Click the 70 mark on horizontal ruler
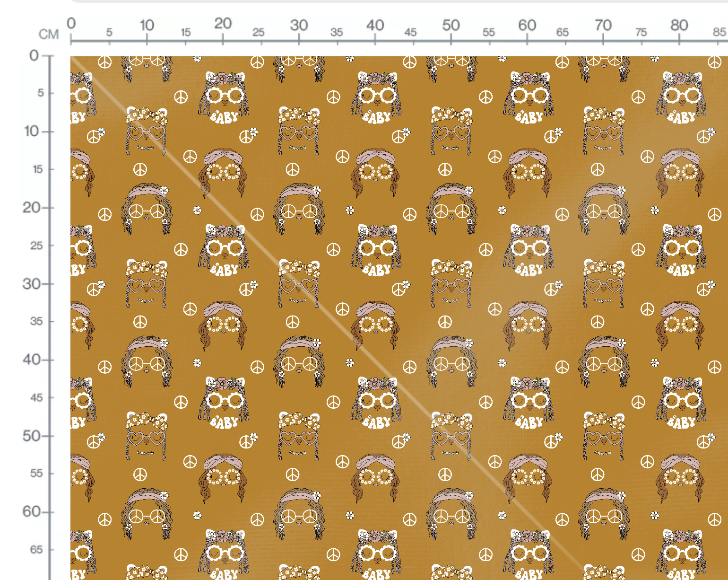Image resolution: width=728 pixels, height=580 pixels. click(603, 25)
